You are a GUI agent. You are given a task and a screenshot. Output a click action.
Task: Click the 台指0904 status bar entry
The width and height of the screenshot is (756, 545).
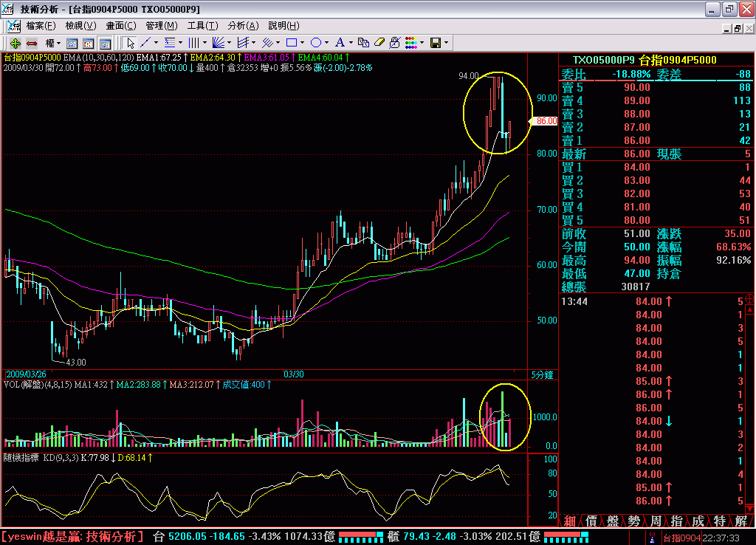pos(681,538)
